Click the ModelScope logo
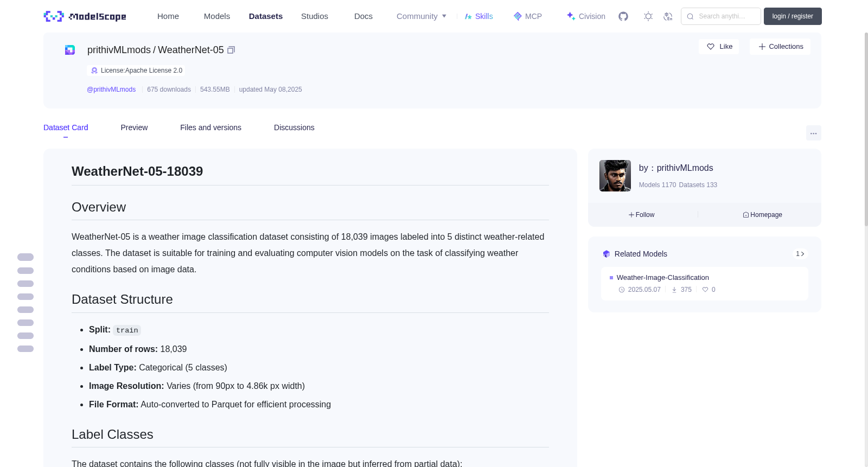 tap(85, 16)
